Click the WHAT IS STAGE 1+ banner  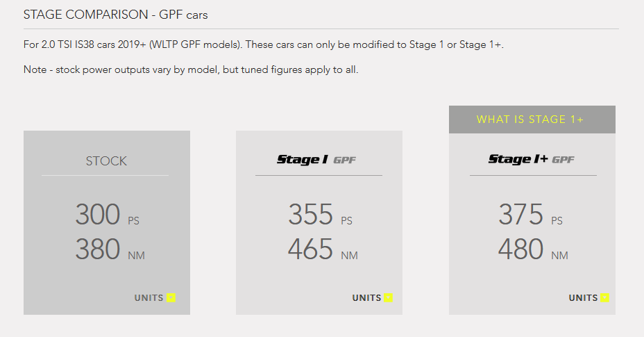532,120
